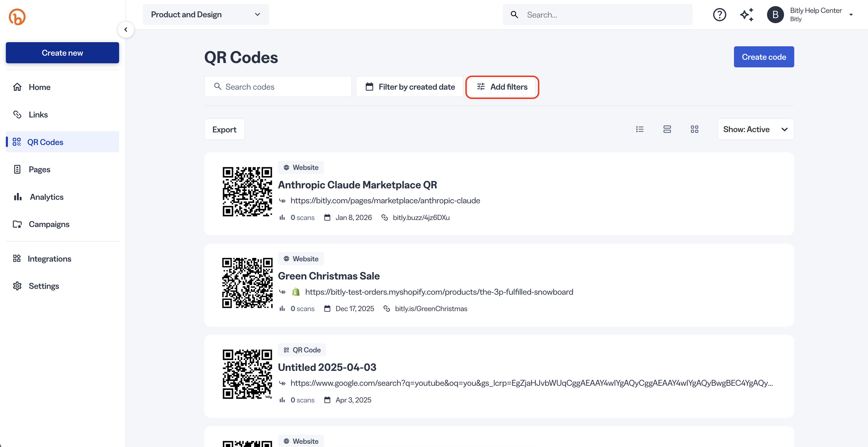Open the Untitled 2025-04-03 title
The image size is (868, 447).
[327, 367]
